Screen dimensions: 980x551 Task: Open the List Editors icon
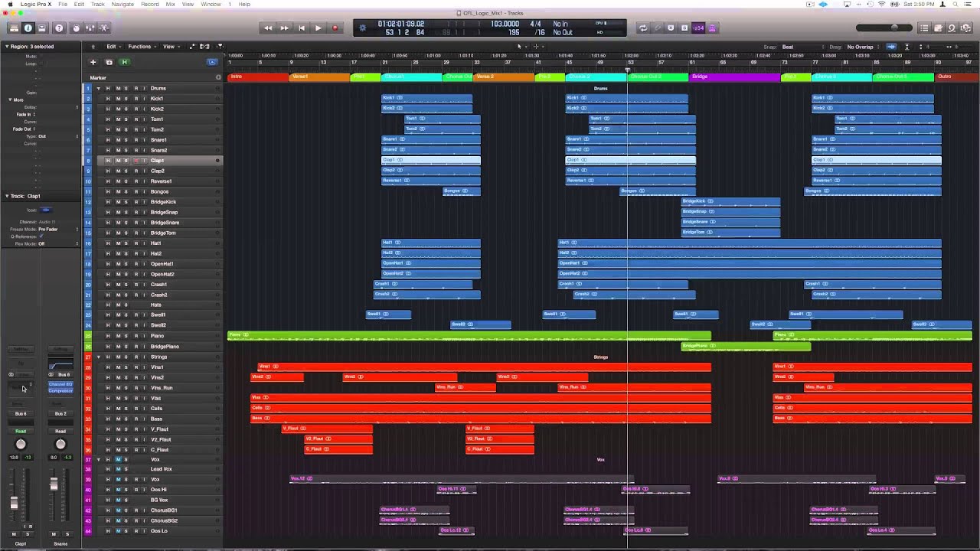pyautogui.click(x=924, y=28)
